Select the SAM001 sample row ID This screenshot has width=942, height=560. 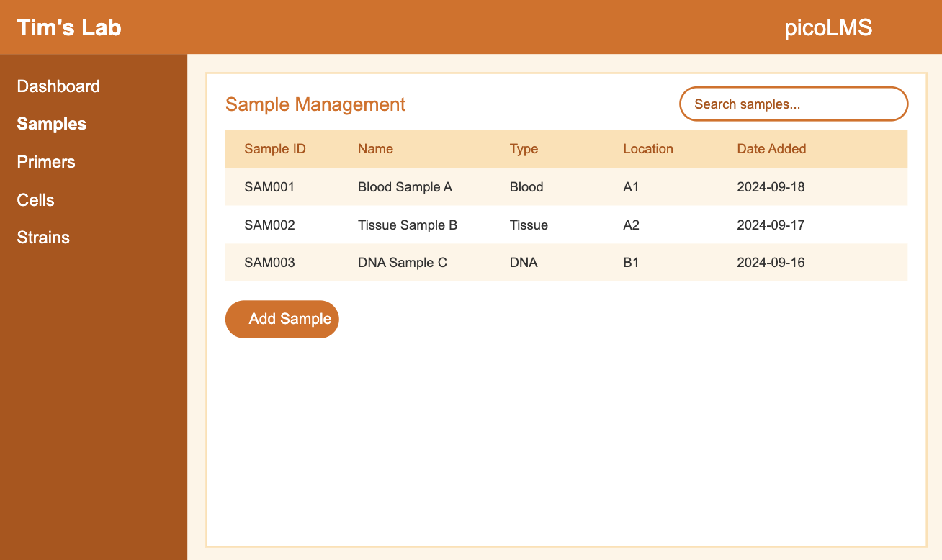[x=269, y=187]
